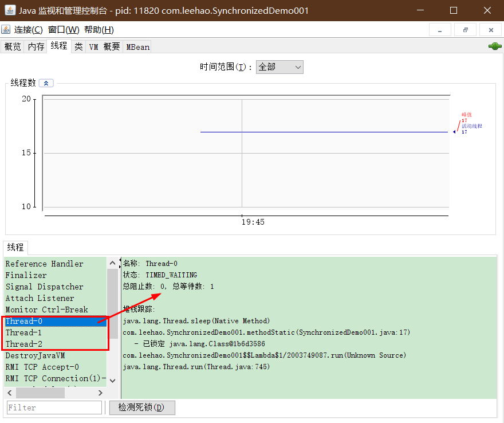Click thread list scroll left arrow
504x423 pixels.
pyautogui.click(x=10, y=393)
